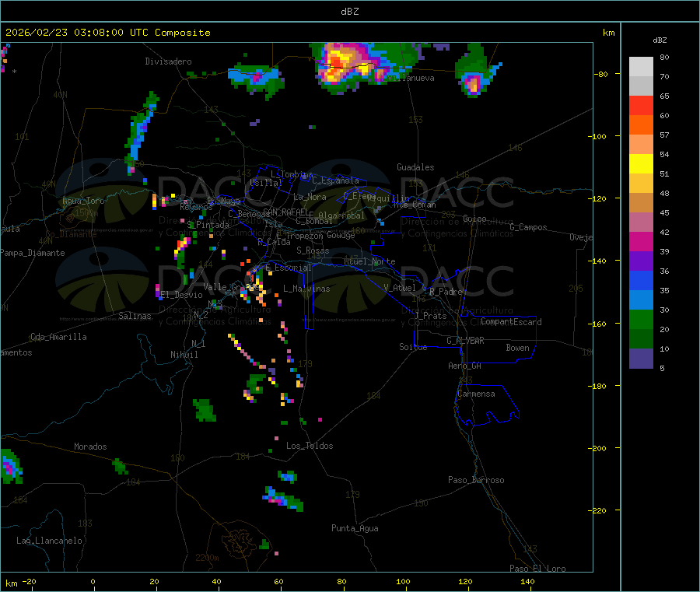Click the V_Atuel label

[x=400, y=288]
